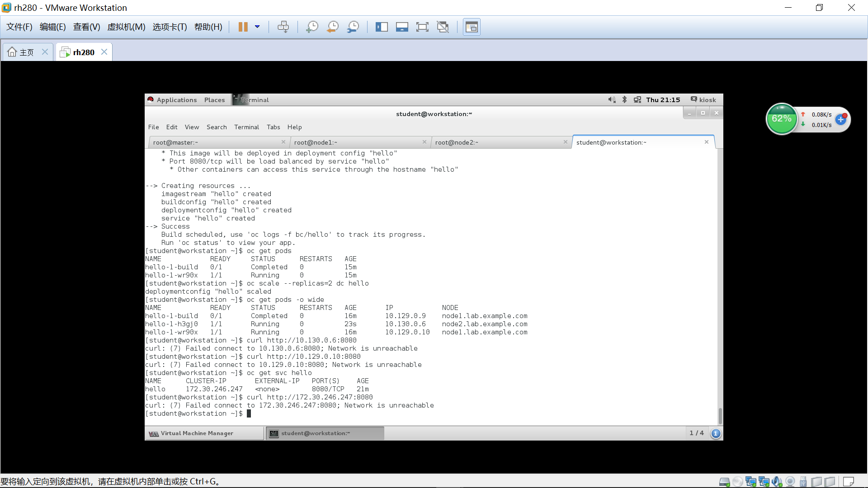This screenshot has width=868, height=488.
Task: Click the workspace switcher 1 / 4 indicator
Action: [x=697, y=433]
